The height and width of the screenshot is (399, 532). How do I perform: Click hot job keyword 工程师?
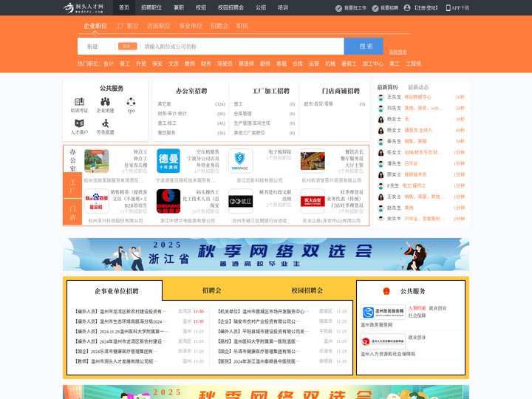point(413,64)
